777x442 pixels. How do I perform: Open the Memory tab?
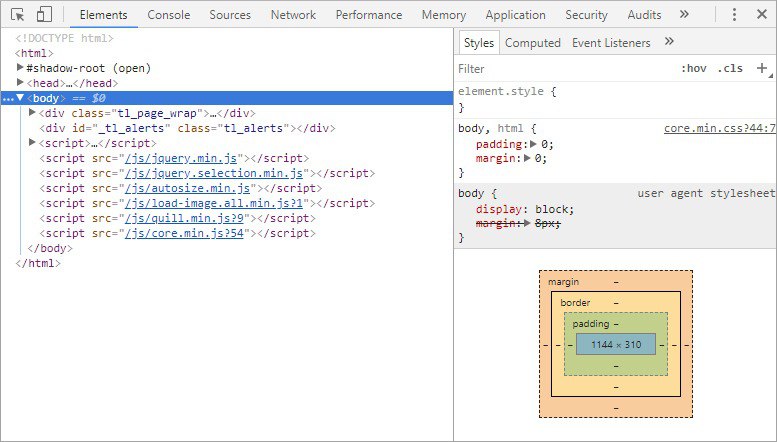tap(444, 15)
